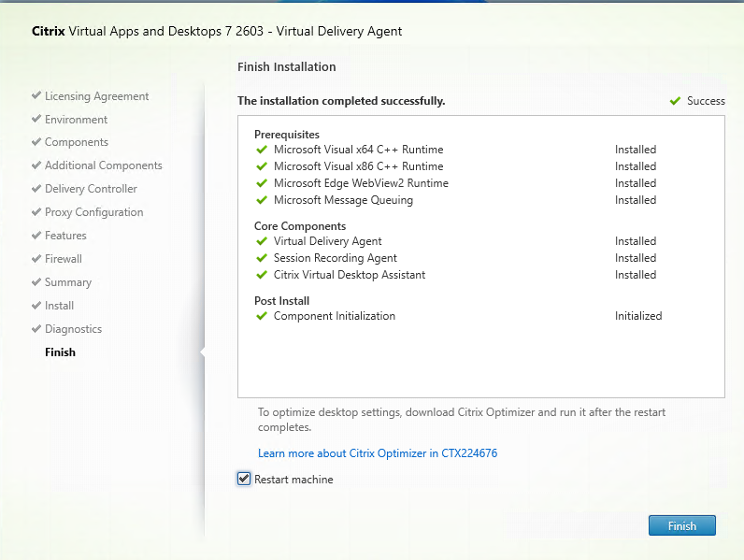Click the Licensing Agreement step checkmark
The height and width of the screenshot is (560, 744).
pyautogui.click(x=36, y=95)
